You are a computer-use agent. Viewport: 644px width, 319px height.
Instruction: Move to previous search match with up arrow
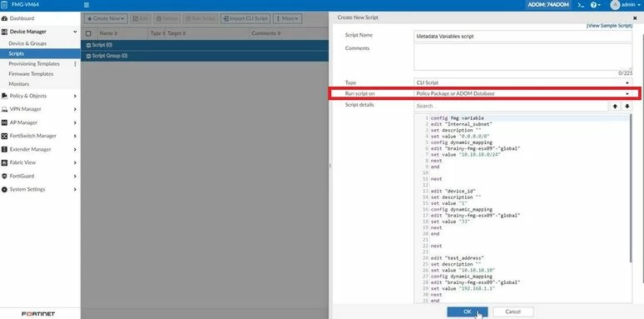pos(615,106)
